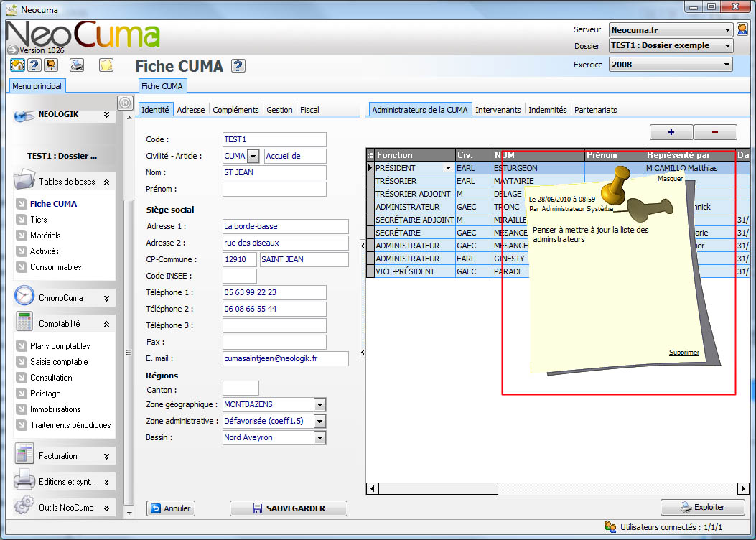The height and width of the screenshot is (540, 756).
Task: Click the Supprimer link on the note
Action: 684,353
